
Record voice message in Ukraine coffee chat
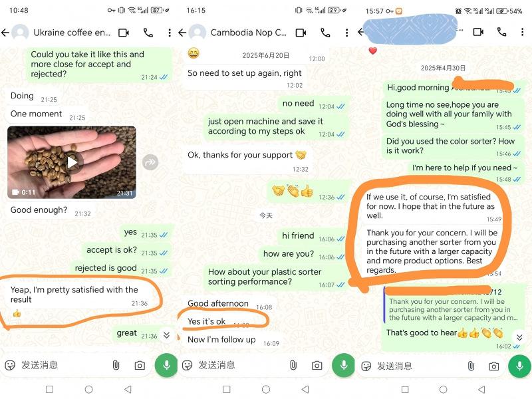click(166, 365)
